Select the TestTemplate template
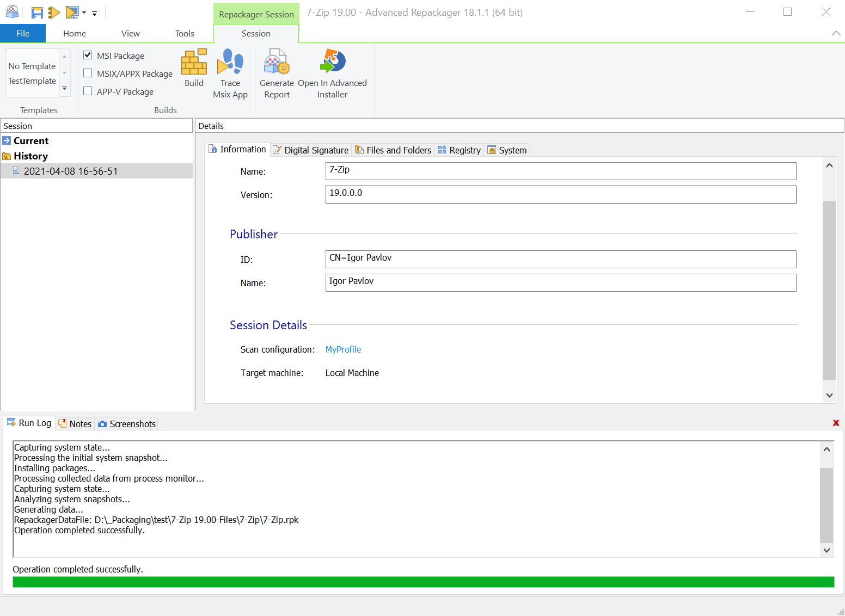This screenshot has height=616, width=845. coord(32,81)
